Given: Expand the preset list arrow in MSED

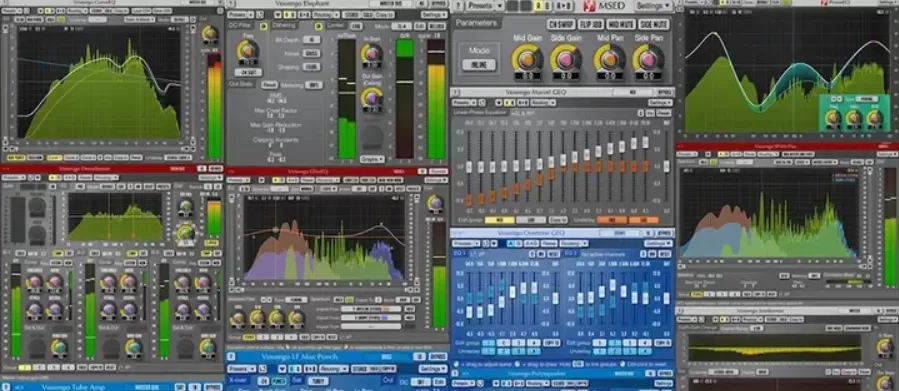Looking at the screenshot, I should pos(500,6).
